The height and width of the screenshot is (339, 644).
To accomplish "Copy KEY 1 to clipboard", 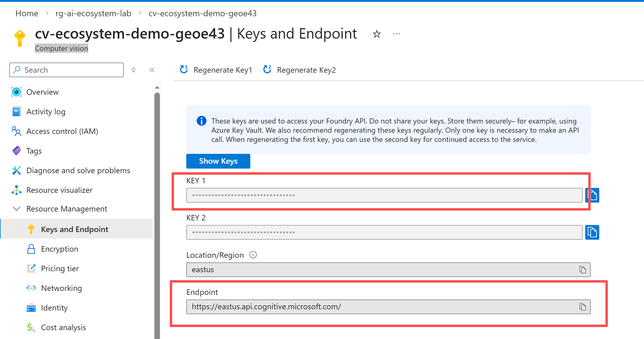I will pyautogui.click(x=592, y=195).
